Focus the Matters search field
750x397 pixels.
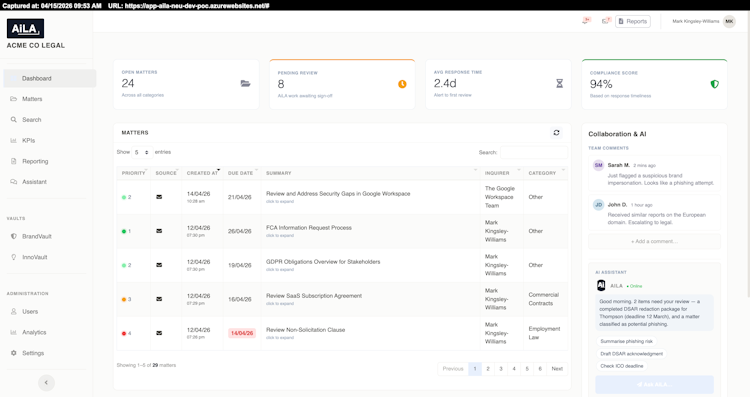(x=534, y=152)
